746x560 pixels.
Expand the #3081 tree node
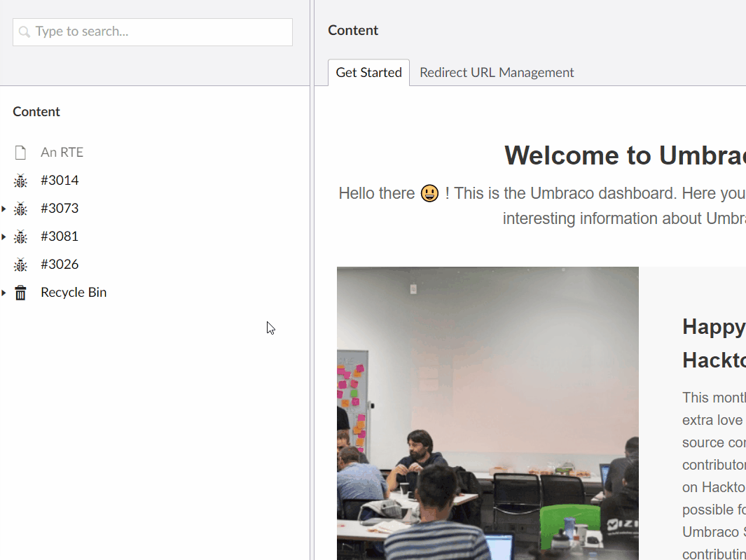(x=5, y=236)
